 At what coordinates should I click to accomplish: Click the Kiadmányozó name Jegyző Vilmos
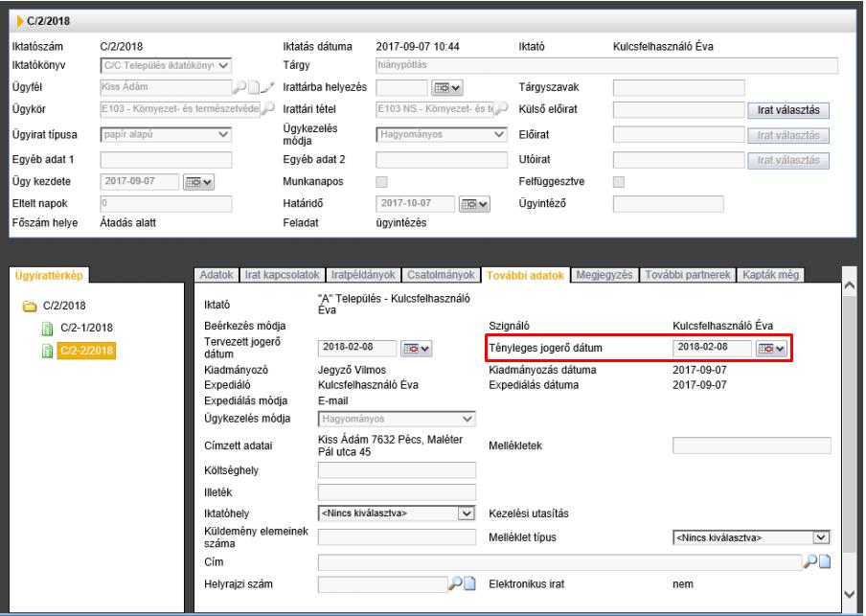point(352,370)
